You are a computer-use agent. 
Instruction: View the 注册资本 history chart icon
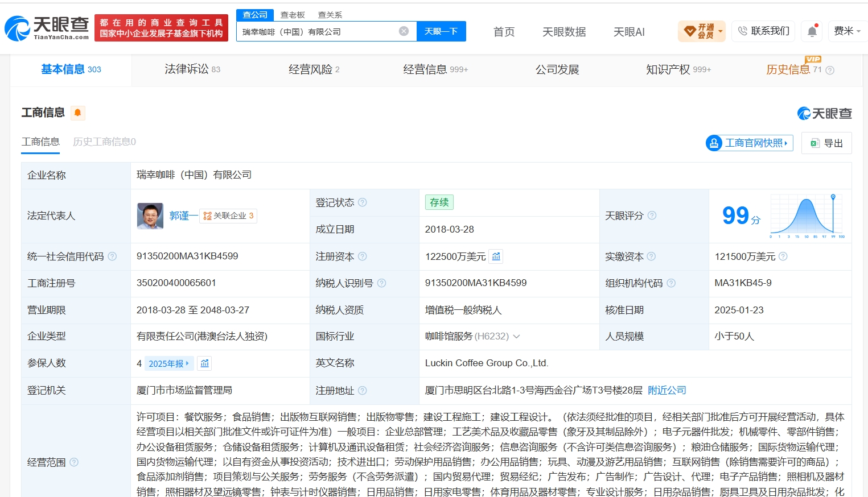point(496,256)
